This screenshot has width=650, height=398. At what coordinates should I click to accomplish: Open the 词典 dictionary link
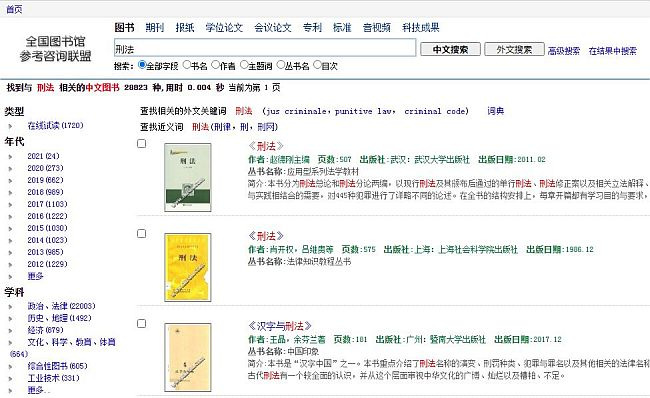(495, 111)
